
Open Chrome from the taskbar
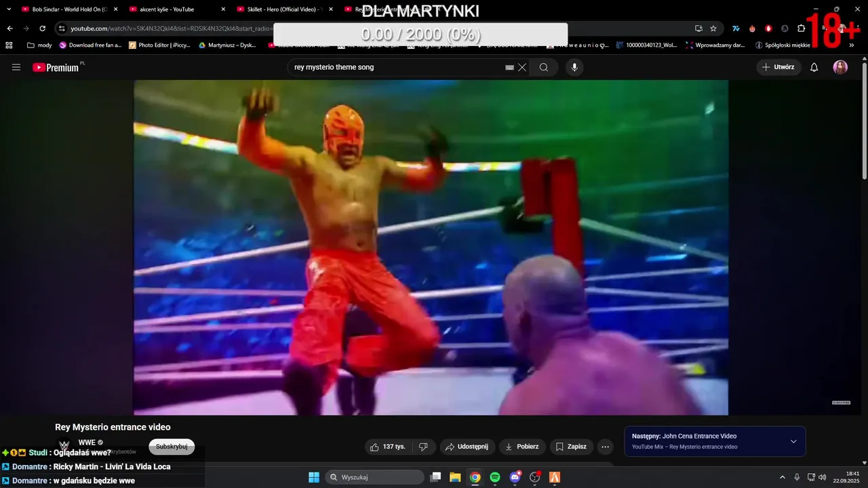coord(475,477)
